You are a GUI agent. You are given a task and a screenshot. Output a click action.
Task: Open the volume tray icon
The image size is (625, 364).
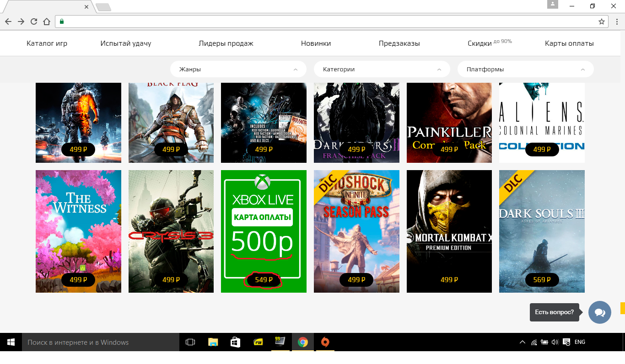pos(555,342)
